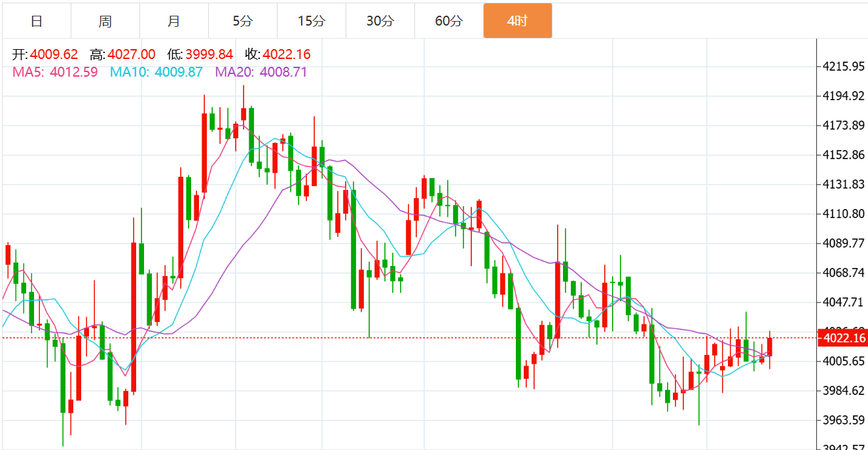The height and width of the screenshot is (450, 868).
Task: Click the red 4022.16 current price tag
Action: tap(844, 338)
